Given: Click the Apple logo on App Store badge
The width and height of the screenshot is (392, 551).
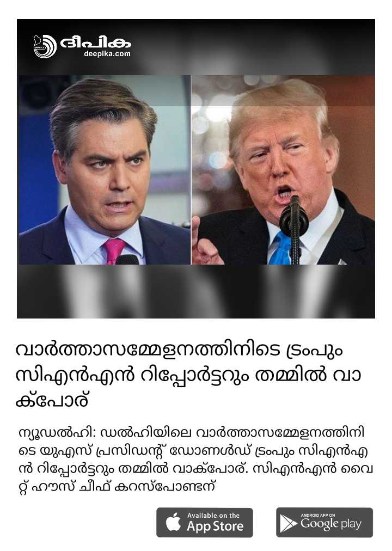Looking at the screenshot, I should coord(173,522).
